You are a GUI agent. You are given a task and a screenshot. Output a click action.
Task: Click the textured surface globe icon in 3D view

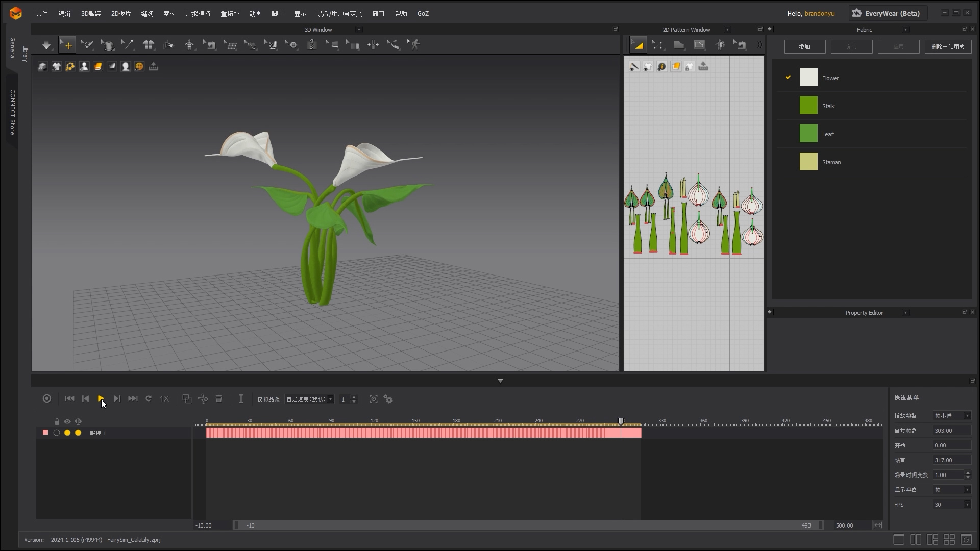point(139,66)
